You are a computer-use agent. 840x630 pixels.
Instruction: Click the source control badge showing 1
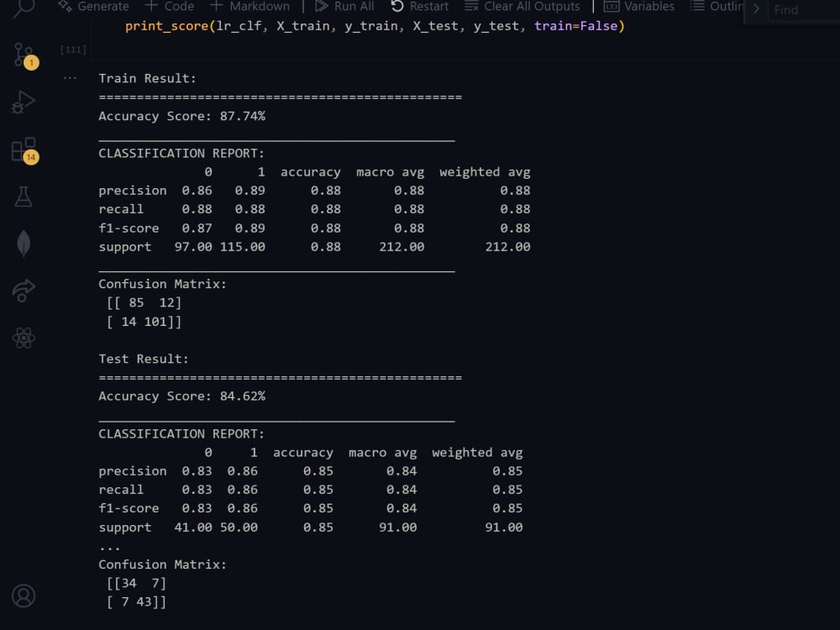point(31,63)
